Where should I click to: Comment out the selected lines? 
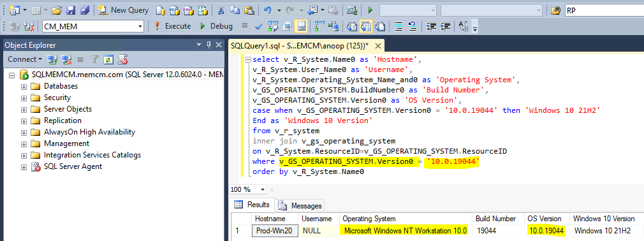399,26
